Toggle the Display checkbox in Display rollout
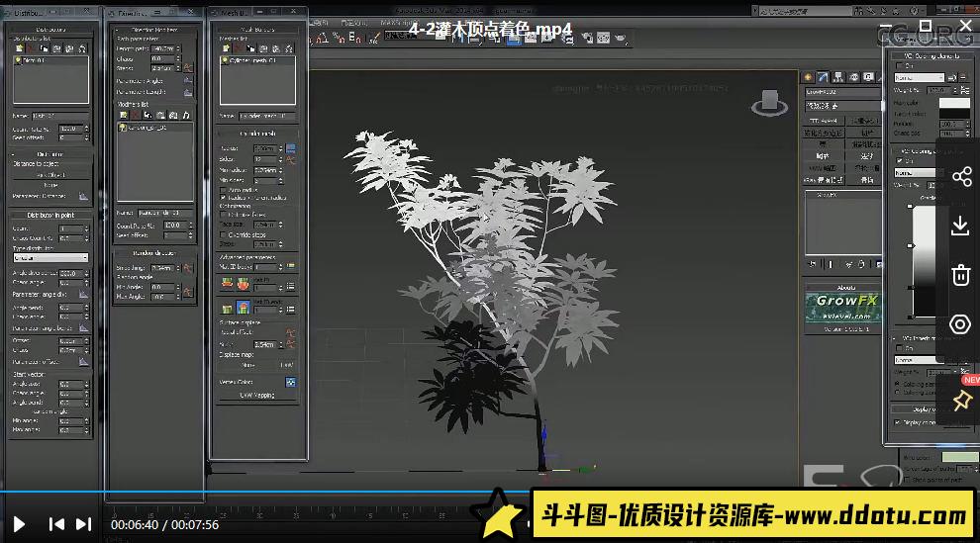The image size is (980, 543). point(898,422)
